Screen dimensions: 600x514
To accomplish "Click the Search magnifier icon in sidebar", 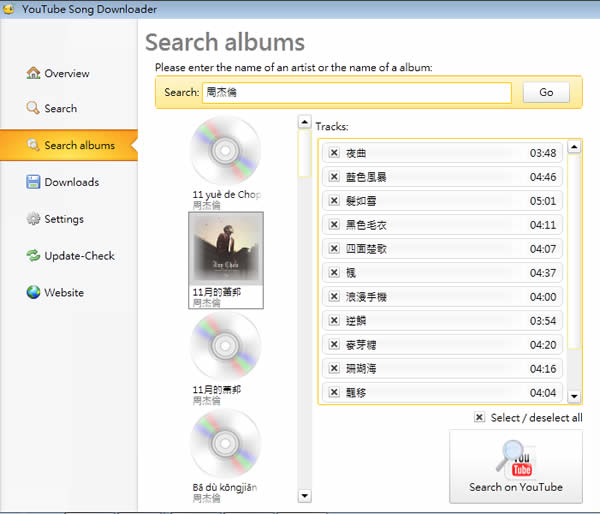I will pos(33,108).
